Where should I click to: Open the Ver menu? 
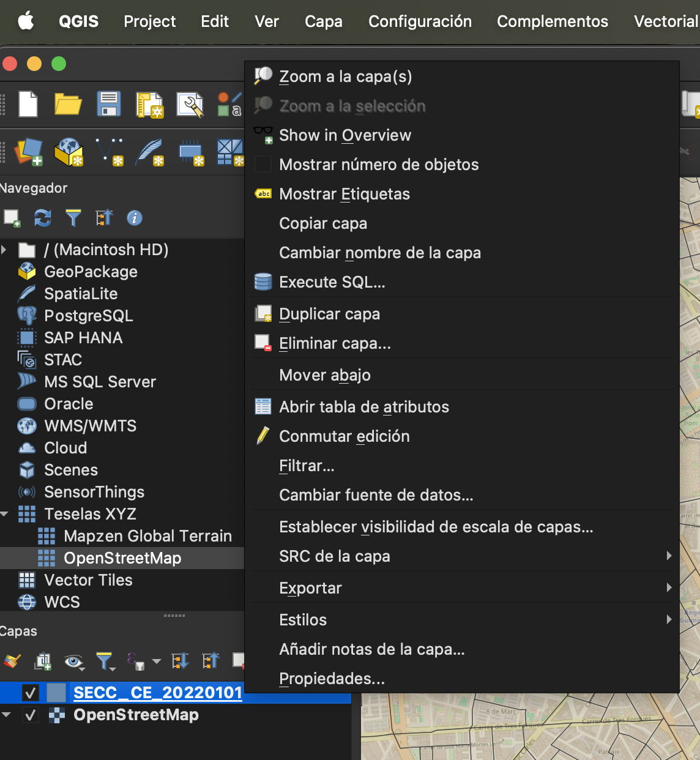pos(267,21)
